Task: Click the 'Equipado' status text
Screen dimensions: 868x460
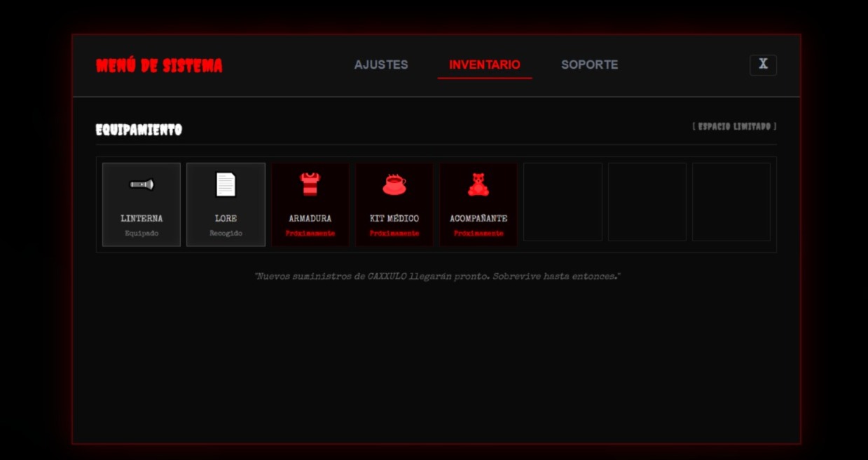Action: coord(142,234)
